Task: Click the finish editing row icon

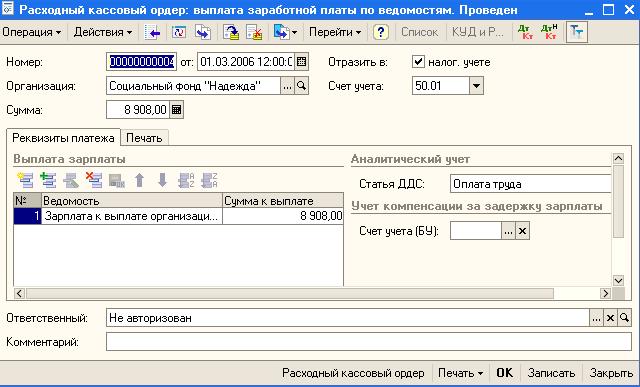Action: (x=117, y=180)
